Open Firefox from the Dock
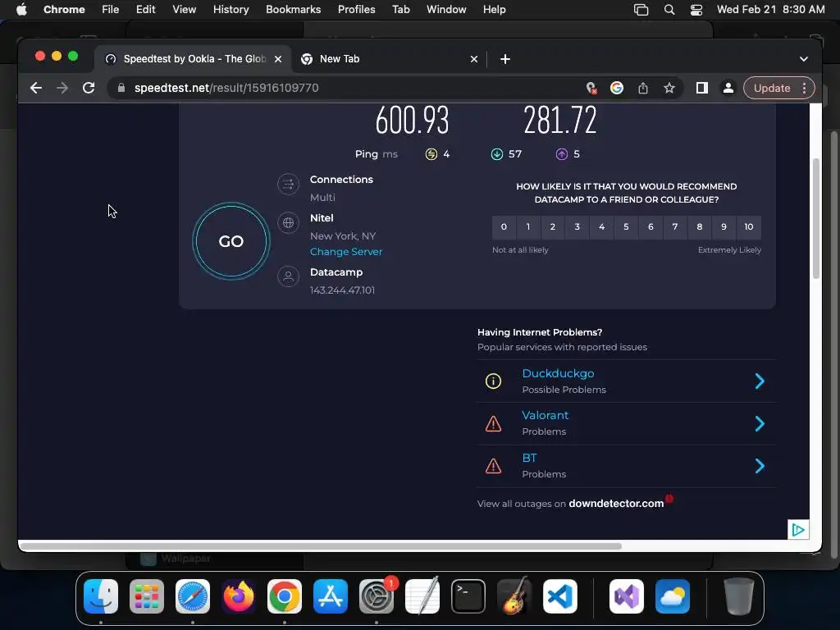 (239, 596)
